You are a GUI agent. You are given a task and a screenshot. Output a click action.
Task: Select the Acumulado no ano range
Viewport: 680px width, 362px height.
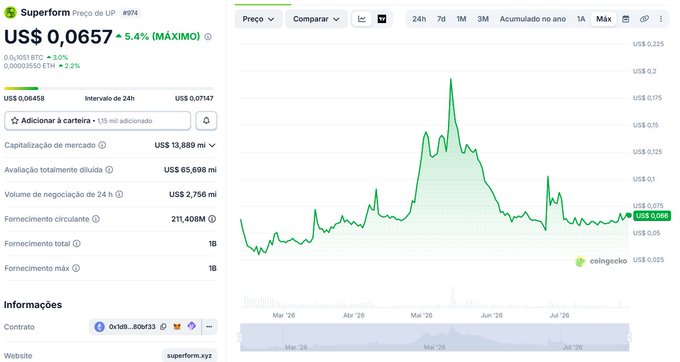[533, 19]
